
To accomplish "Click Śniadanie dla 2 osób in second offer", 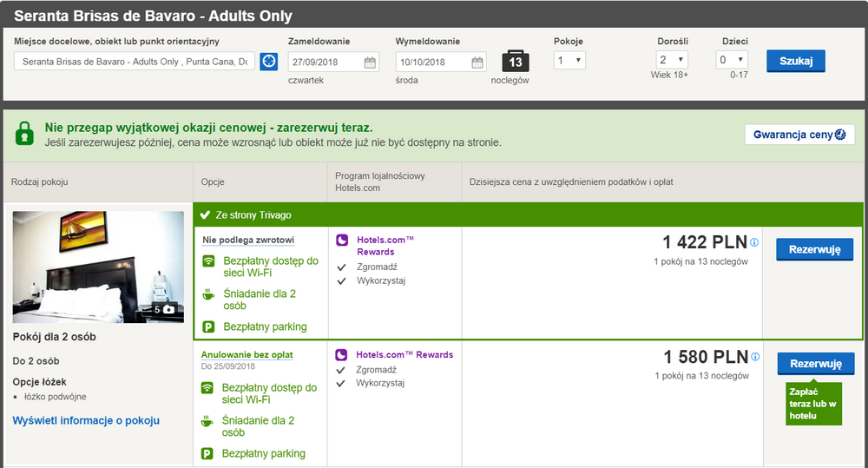I will [x=258, y=426].
